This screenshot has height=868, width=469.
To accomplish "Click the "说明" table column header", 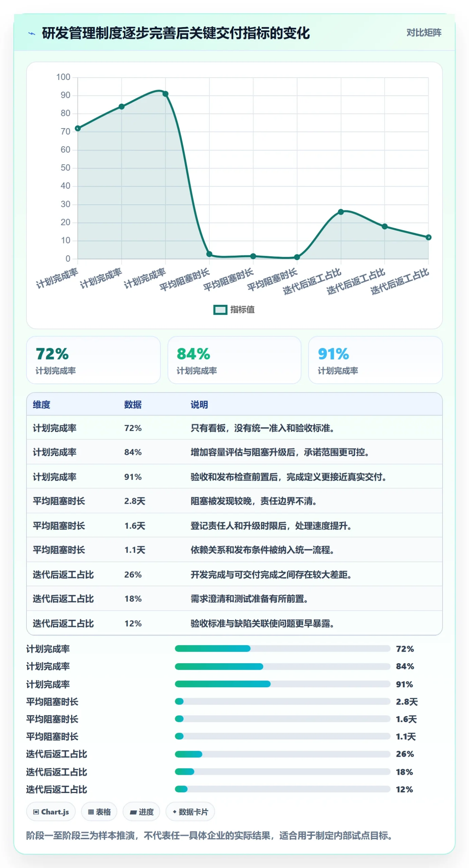I will point(199,404).
